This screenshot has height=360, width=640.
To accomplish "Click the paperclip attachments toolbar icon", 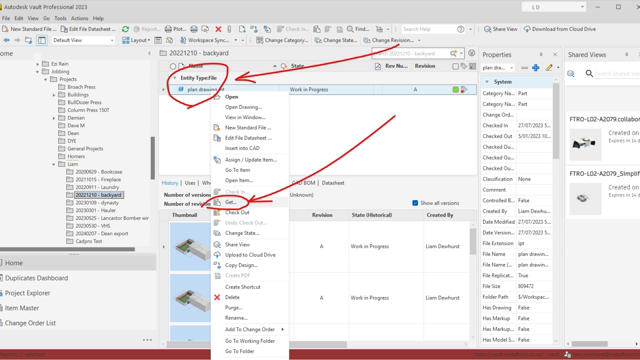I will pyautogui.click(x=229, y=29).
